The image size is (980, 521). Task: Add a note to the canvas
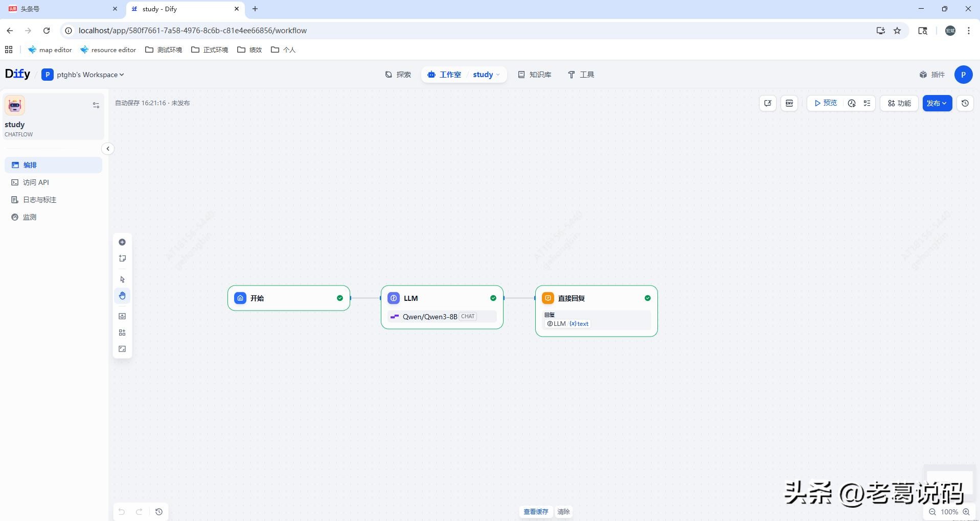122,258
